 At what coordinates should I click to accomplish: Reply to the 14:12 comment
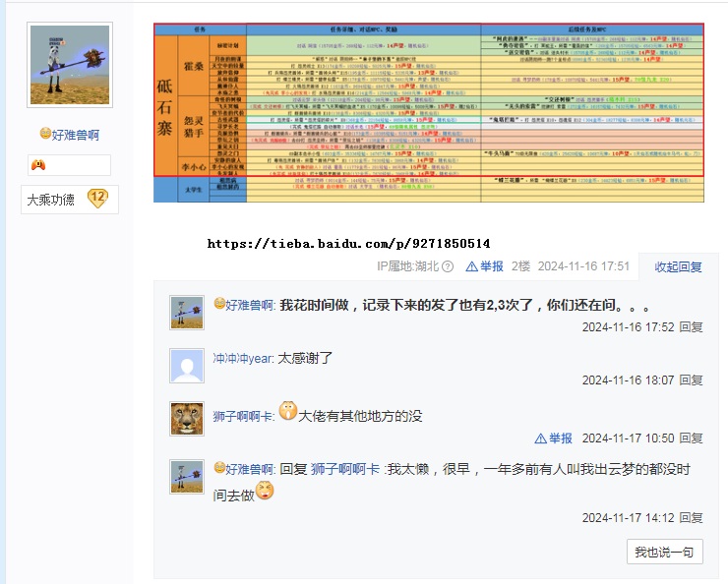point(691,518)
